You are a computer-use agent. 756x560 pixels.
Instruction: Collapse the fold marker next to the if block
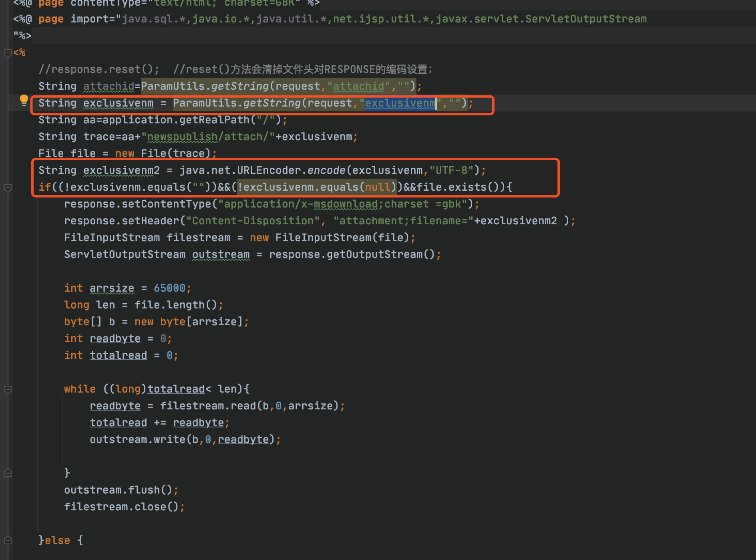(7, 187)
